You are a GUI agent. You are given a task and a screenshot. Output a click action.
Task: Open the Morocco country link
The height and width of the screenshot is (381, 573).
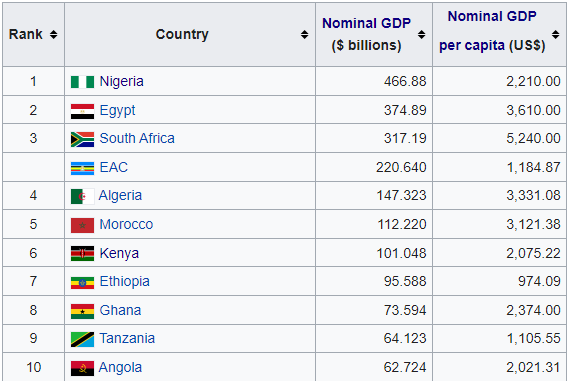(x=126, y=224)
